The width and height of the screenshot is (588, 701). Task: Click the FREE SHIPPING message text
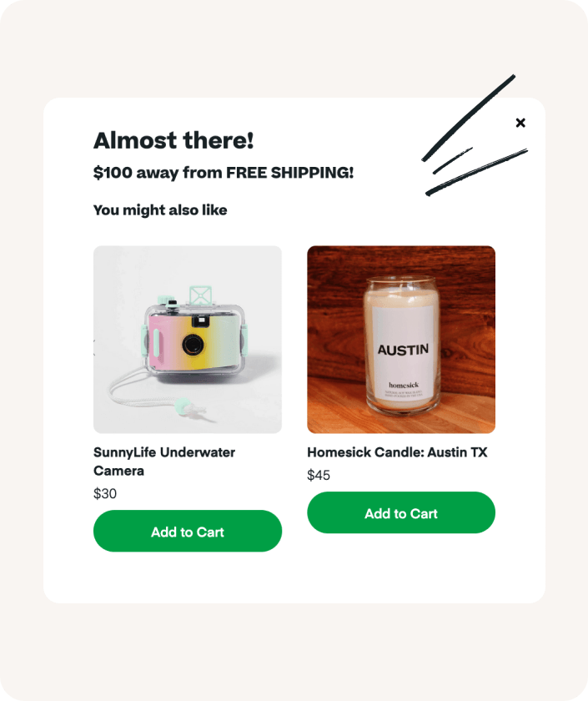pyautogui.click(x=224, y=172)
